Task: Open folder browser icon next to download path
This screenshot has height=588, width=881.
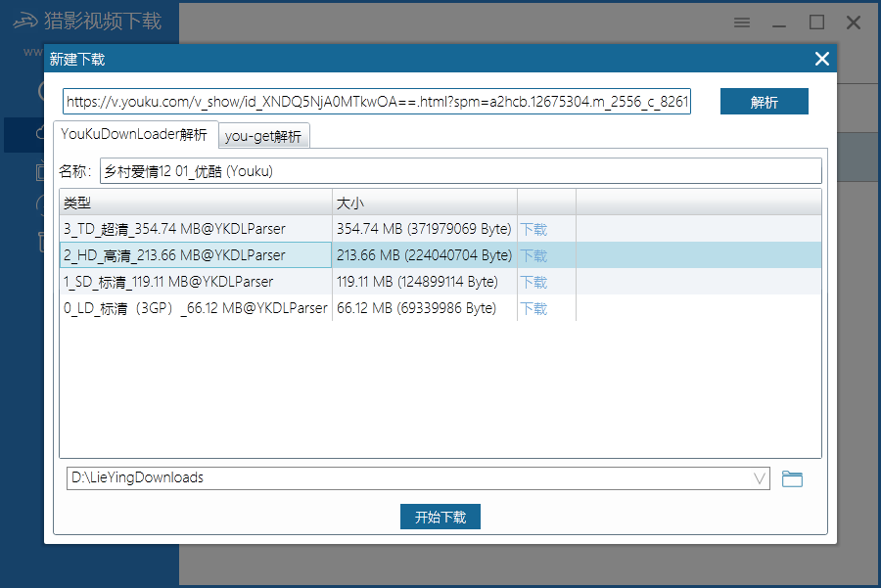Action: click(x=792, y=478)
